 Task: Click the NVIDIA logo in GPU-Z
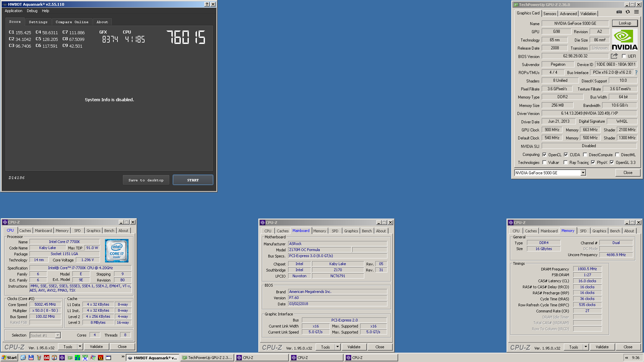(625, 40)
